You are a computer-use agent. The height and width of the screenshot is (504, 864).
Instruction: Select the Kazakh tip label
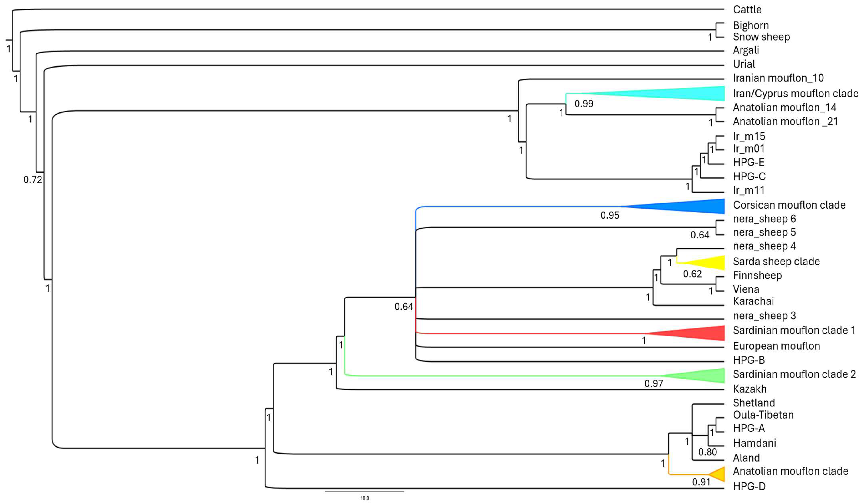749,389
